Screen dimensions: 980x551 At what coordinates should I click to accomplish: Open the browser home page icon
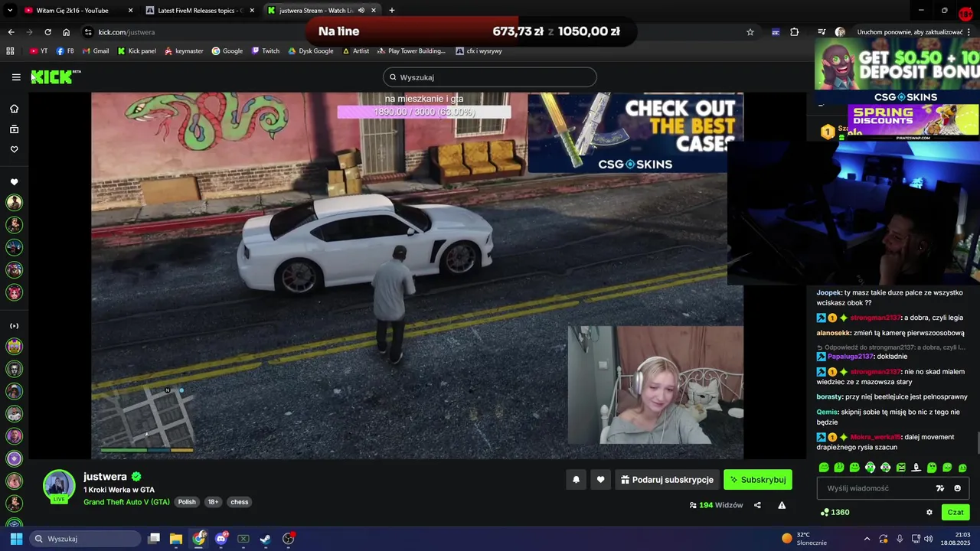click(x=66, y=32)
